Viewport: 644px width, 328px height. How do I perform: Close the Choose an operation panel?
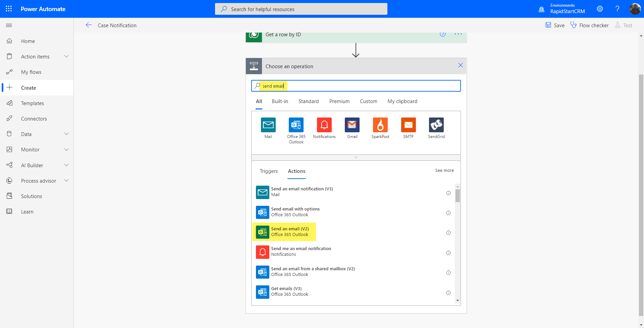(x=460, y=65)
